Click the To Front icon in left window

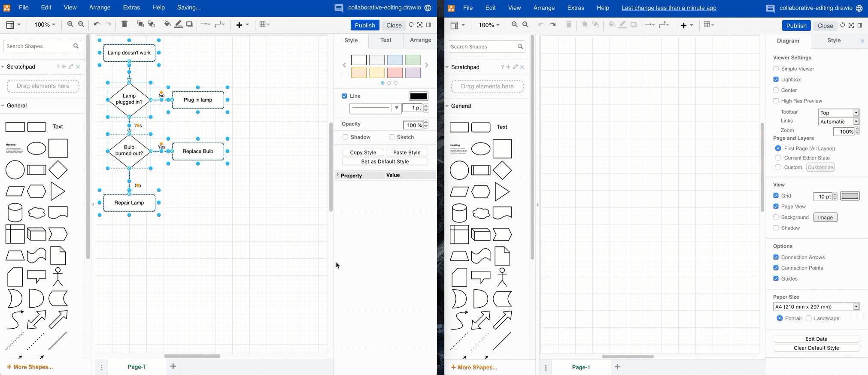tap(140, 24)
